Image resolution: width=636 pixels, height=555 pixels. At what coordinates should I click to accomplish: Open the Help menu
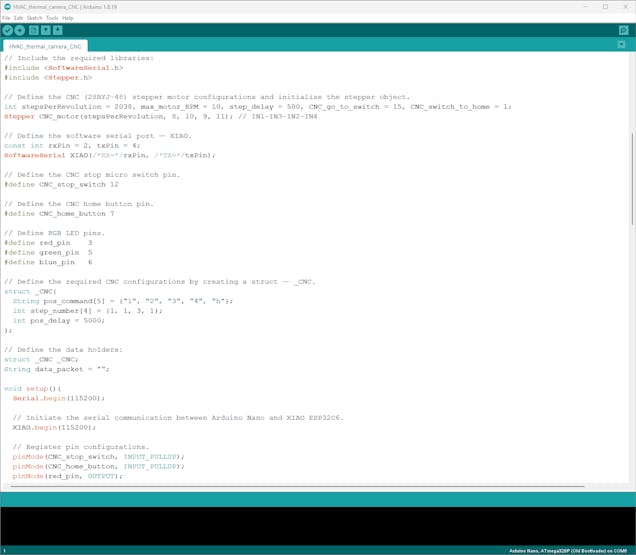coord(68,18)
